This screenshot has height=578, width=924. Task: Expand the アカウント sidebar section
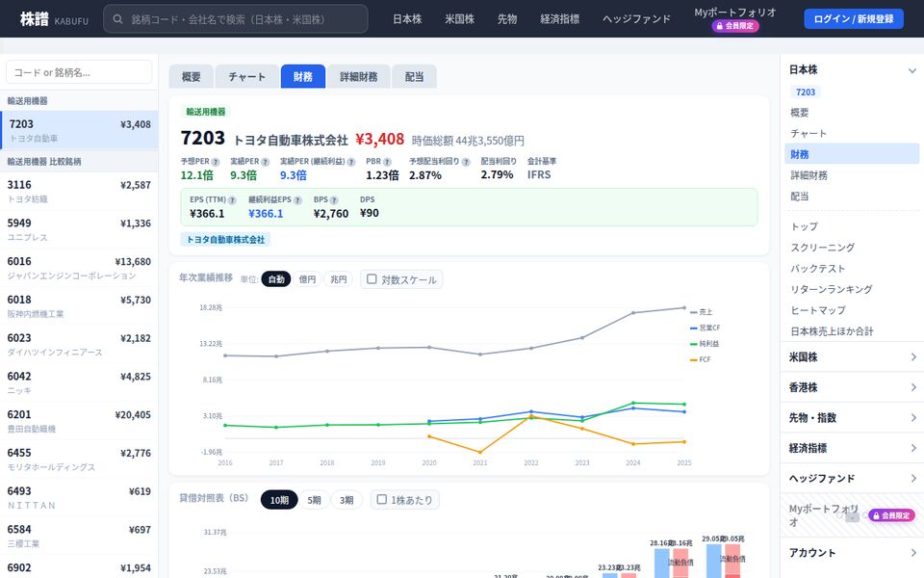coord(852,553)
